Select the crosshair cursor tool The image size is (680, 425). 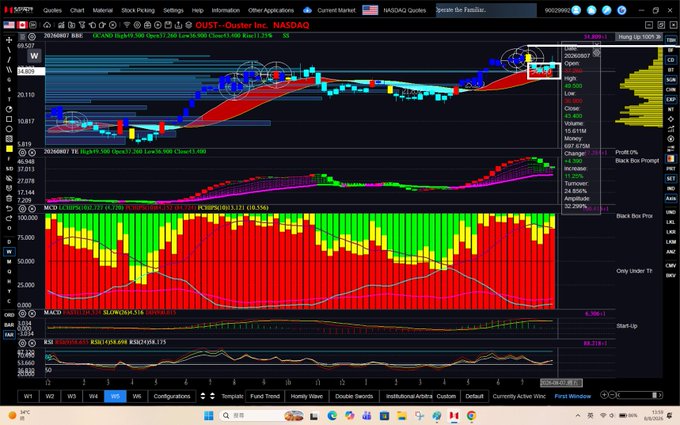9,40
